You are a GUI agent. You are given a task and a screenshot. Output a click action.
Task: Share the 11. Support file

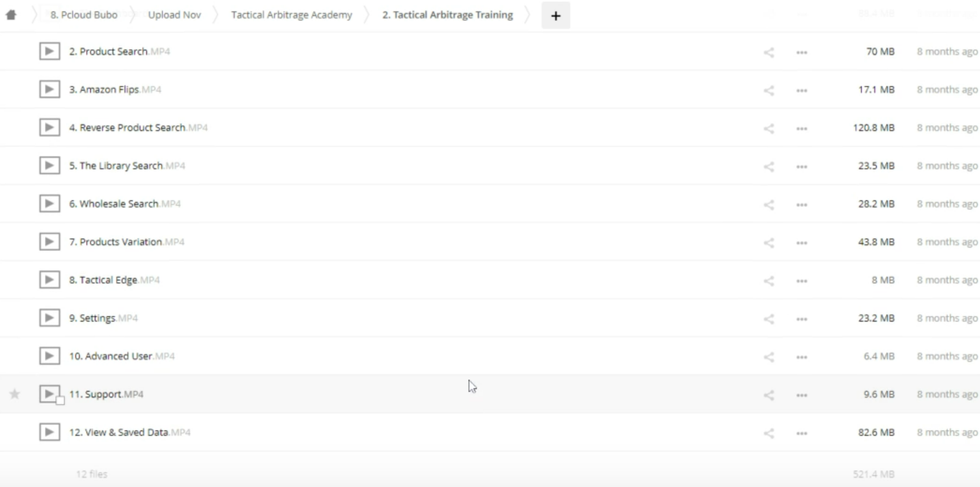coord(769,395)
